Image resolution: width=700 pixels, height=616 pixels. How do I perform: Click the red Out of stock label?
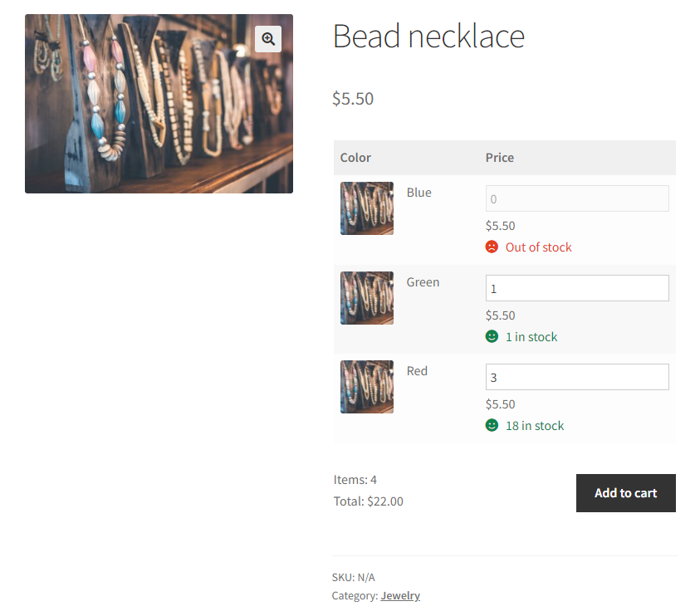[536, 247]
